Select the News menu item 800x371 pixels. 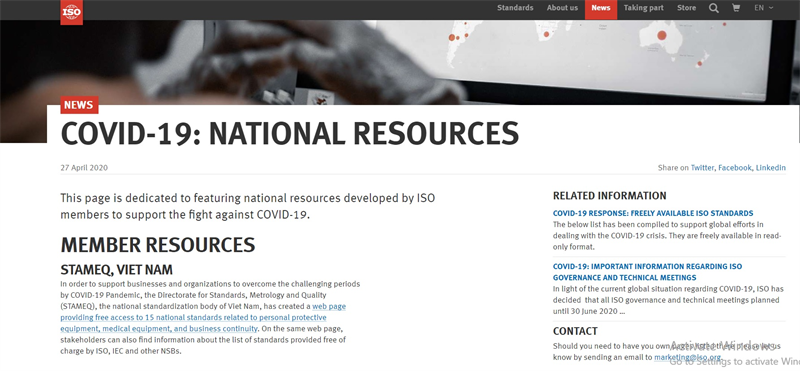[x=601, y=10]
